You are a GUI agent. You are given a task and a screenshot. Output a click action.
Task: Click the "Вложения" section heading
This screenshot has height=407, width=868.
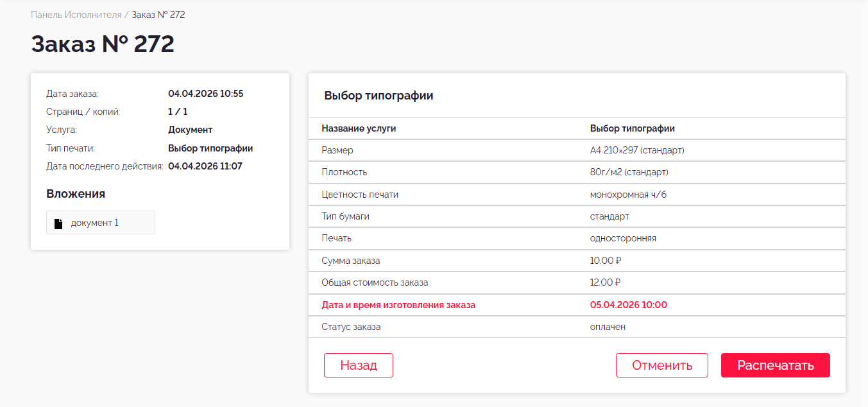pos(76,194)
